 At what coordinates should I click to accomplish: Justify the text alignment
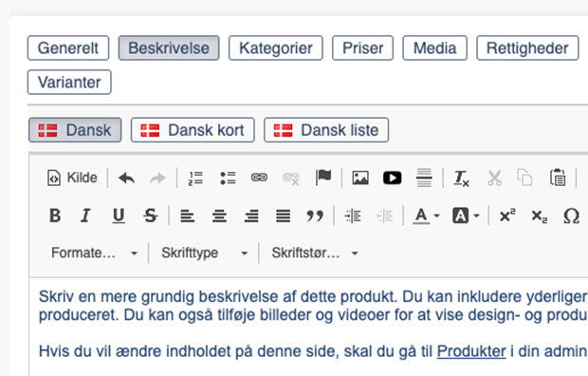[x=284, y=216]
